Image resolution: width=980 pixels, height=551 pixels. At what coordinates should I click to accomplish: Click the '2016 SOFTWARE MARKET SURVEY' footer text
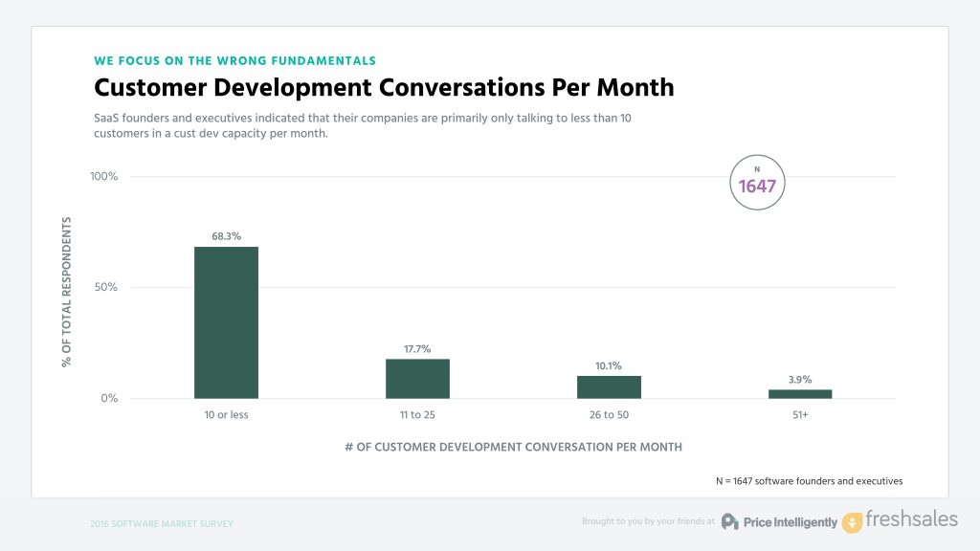[x=162, y=524]
